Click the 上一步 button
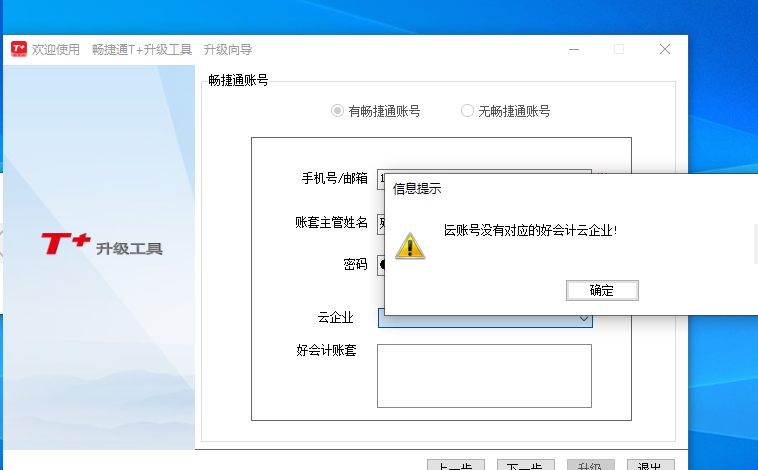758x470 pixels. (x=456, y=465)
